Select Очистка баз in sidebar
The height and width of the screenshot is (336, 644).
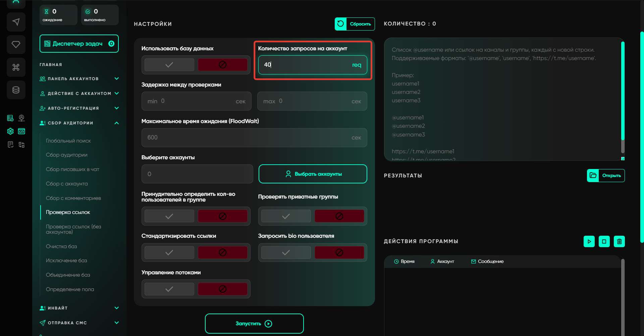(61, 246)
